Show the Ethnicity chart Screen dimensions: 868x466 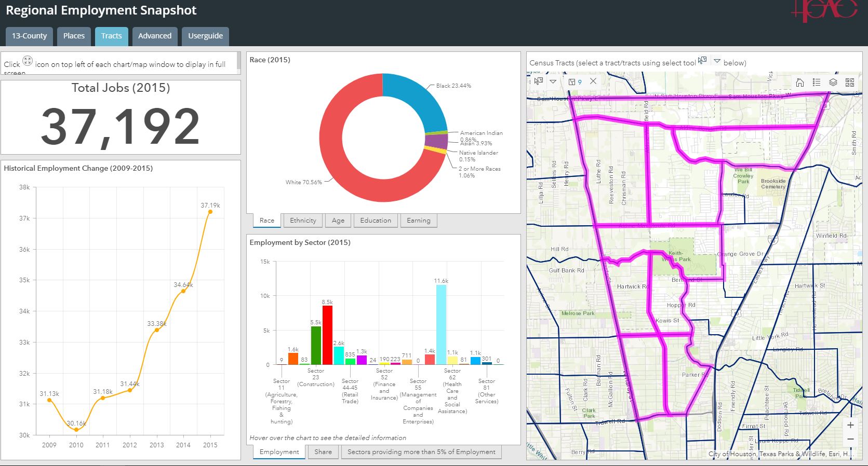tap(303, 221)
